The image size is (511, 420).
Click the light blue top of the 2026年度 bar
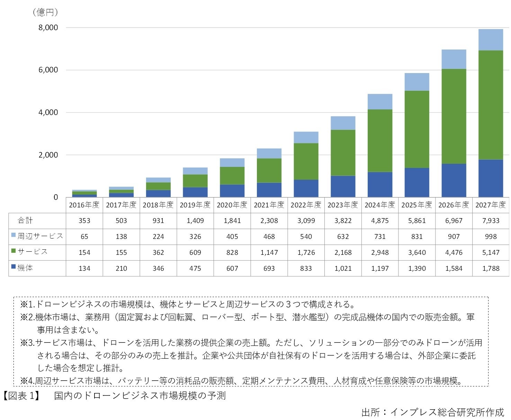tap(454, 60)
